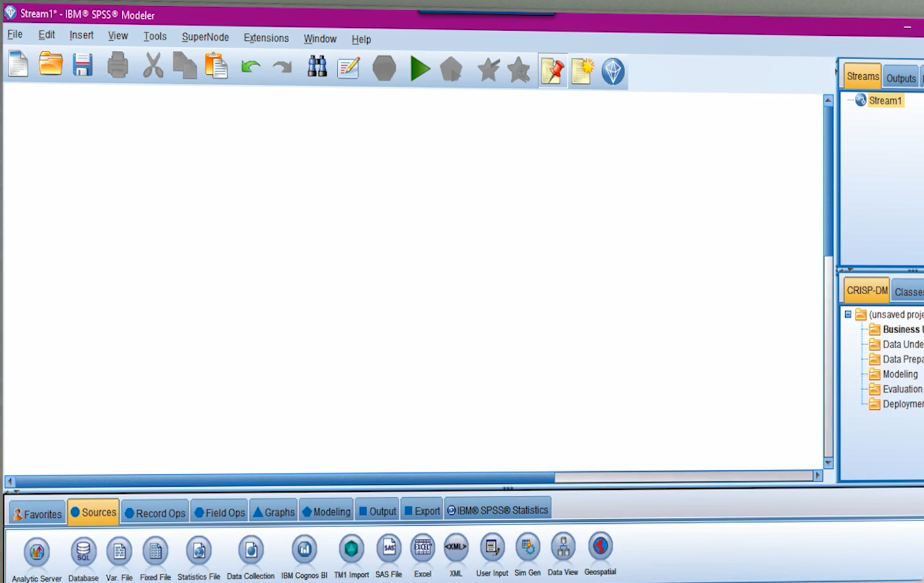Click the horizontal canvas scrollbar thumb
This screenshot has width=924, height=583.
point(280,478)
